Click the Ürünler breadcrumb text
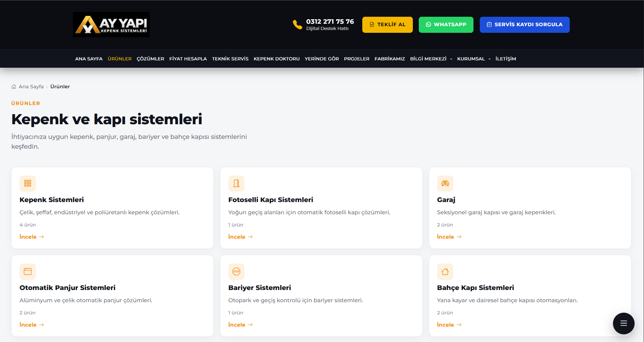This screenshot has height=342, width=644. click(60, 87)
